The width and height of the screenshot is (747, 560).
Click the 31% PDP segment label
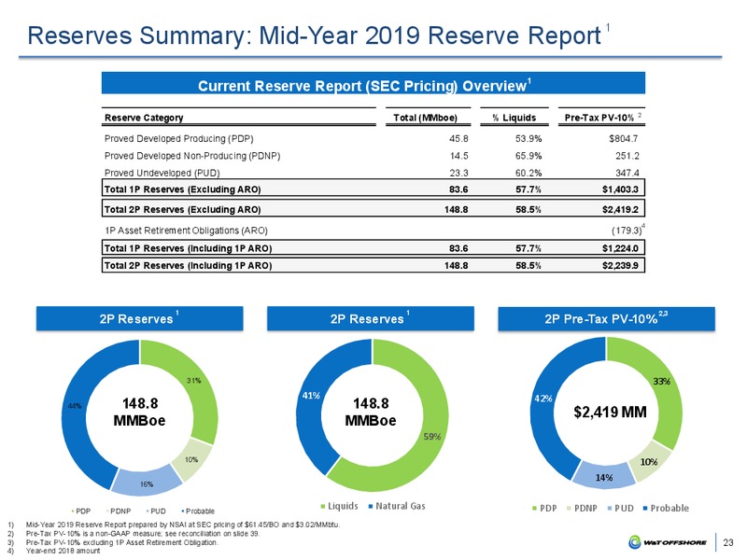point(194,381)
